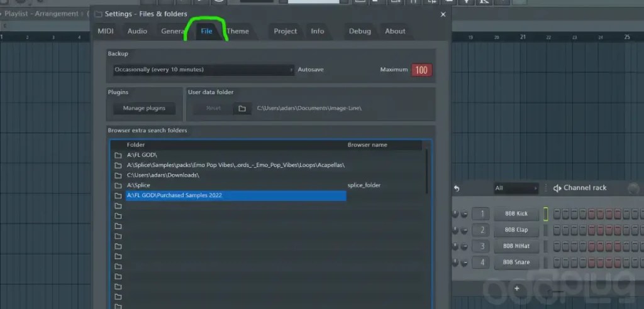Click the search folders list scrollbar
The height and width of the screenshot is (309, 644).
(427, 171)
